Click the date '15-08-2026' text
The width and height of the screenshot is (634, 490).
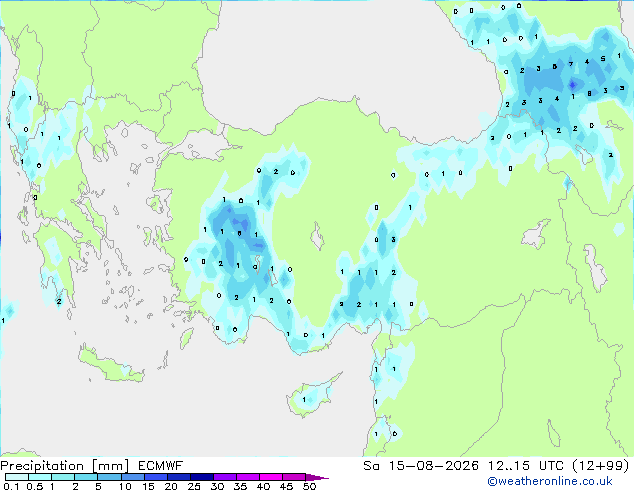(x=434, y=466)
